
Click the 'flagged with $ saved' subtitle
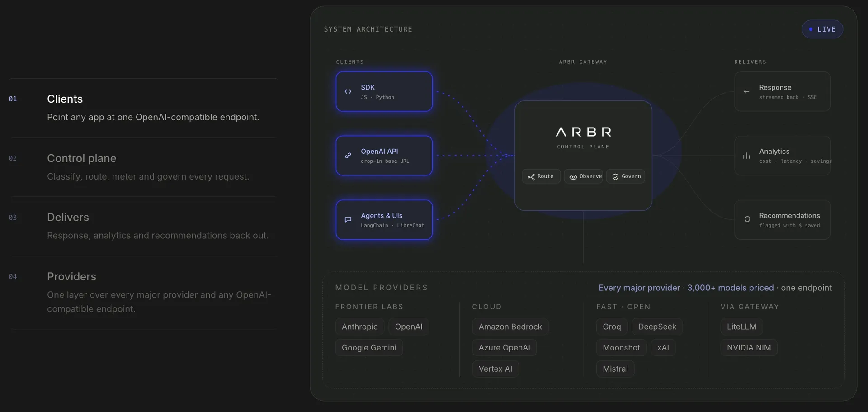pyautogui.click(x=789, y=226)
